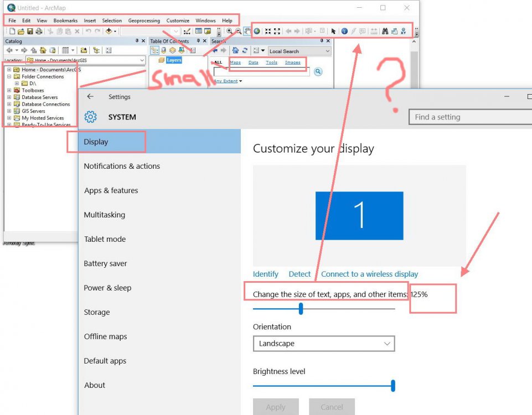Pin the Catalog panel auto-hide
This screenshot has height=415, width=532.
137,41
